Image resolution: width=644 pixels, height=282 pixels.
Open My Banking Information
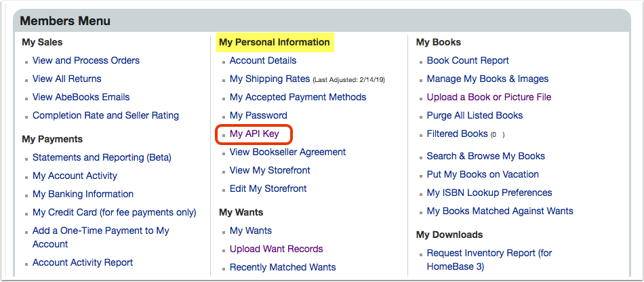(x=83, y=194)
